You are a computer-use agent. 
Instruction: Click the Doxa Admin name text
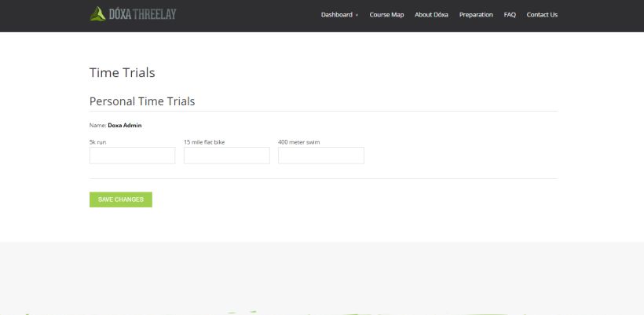[125, 125]
